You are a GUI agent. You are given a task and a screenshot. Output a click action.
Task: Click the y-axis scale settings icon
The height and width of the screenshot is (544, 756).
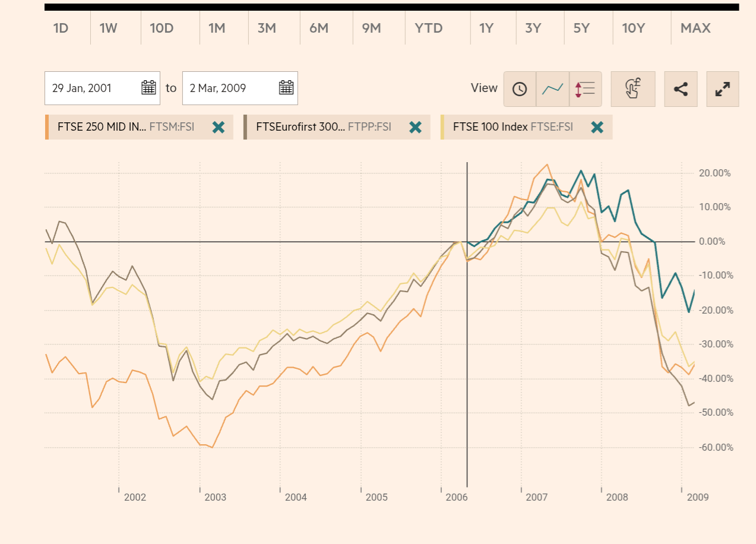(x=586, y=89)
